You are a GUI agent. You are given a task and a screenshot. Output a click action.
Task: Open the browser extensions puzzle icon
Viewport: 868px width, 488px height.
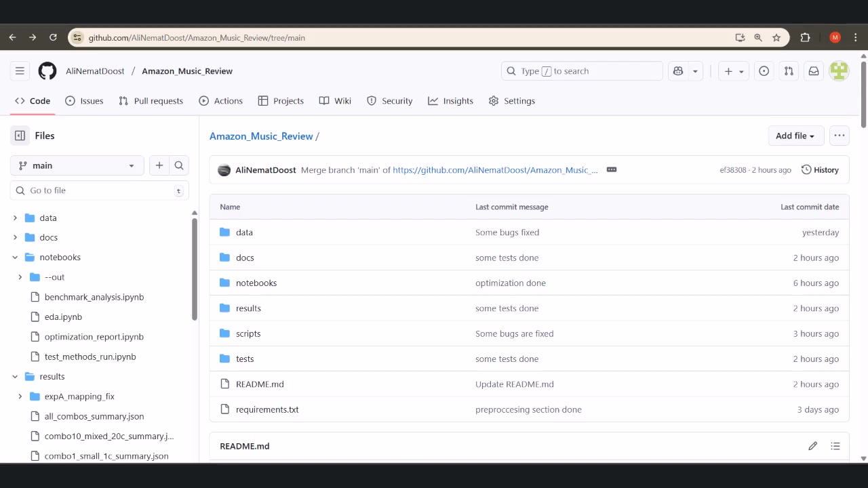[806, 38]
